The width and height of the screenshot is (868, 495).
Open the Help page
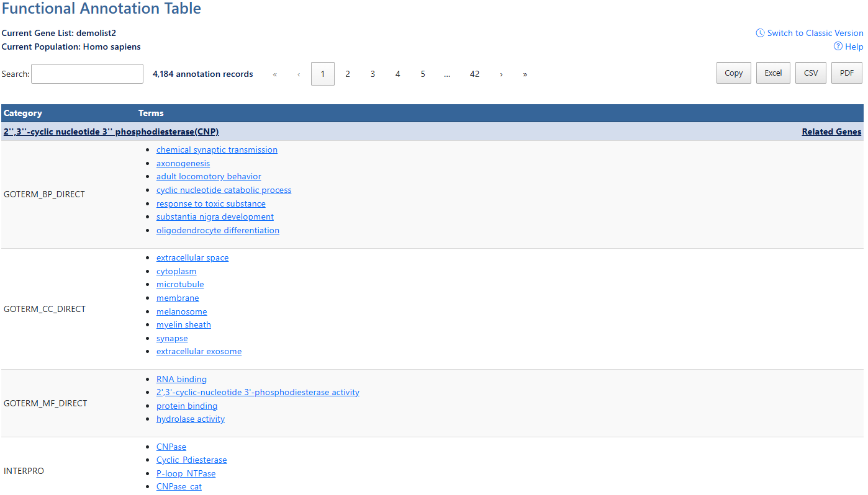[x=852, y=47]
